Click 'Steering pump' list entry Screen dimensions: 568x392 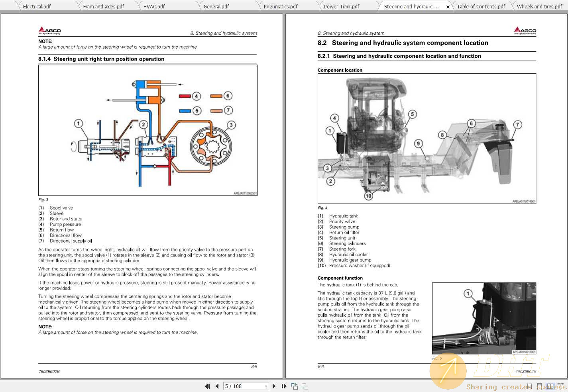(x=344, y=227)
